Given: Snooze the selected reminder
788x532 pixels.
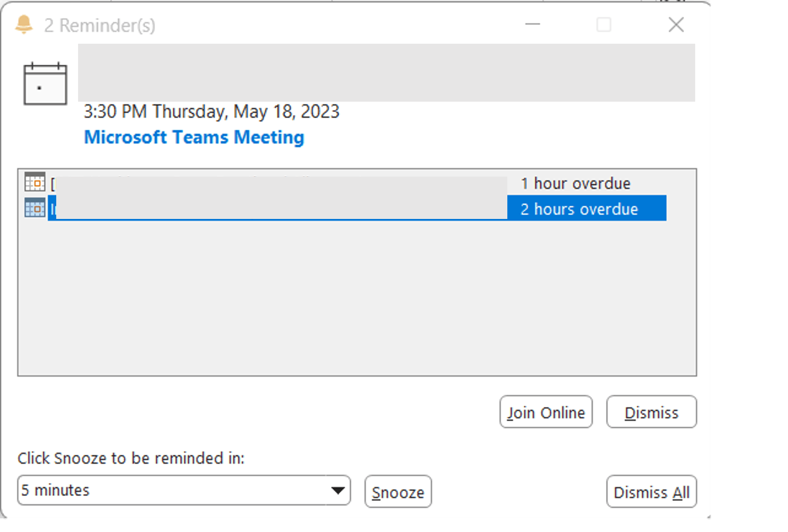Looking at the screenshot, I should click(x=398, y=491).
